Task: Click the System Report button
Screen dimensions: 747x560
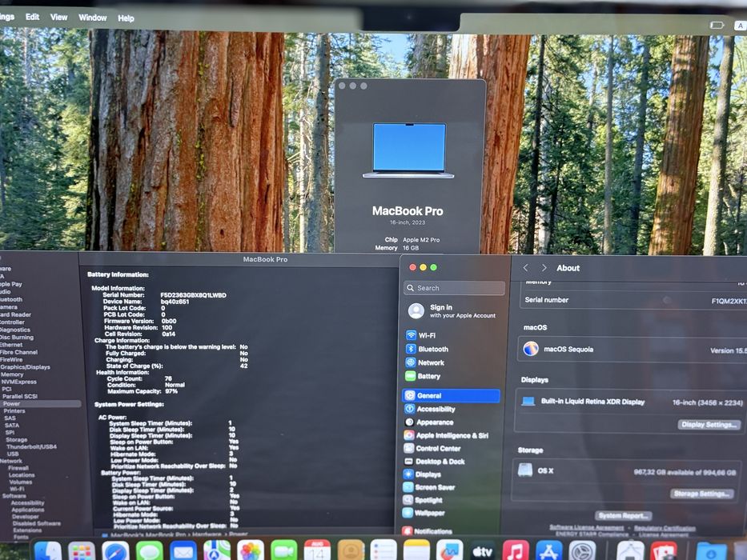Action: click(x=623, y=515)
